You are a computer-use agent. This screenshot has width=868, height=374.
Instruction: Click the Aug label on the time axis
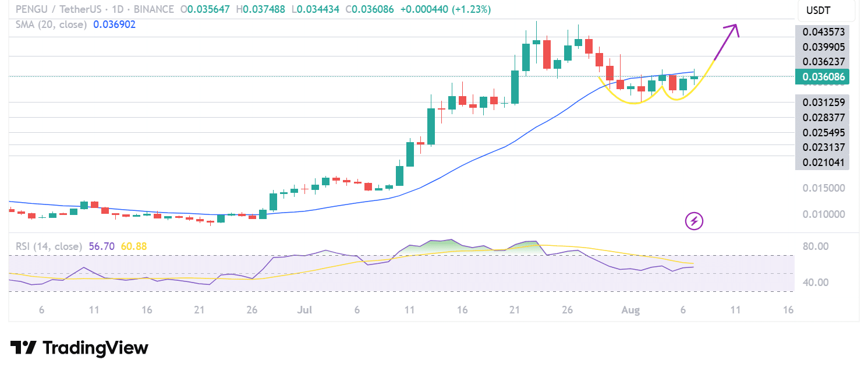point(630,310)
